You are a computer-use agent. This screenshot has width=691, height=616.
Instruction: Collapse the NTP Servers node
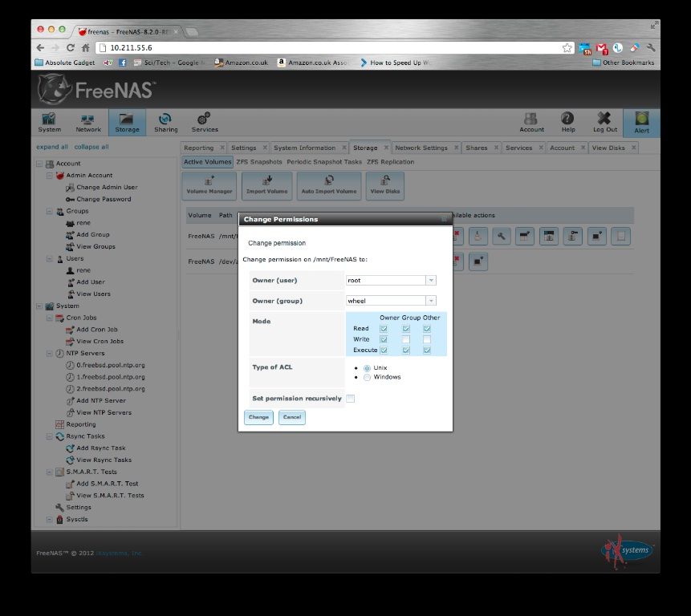[50, 353]
